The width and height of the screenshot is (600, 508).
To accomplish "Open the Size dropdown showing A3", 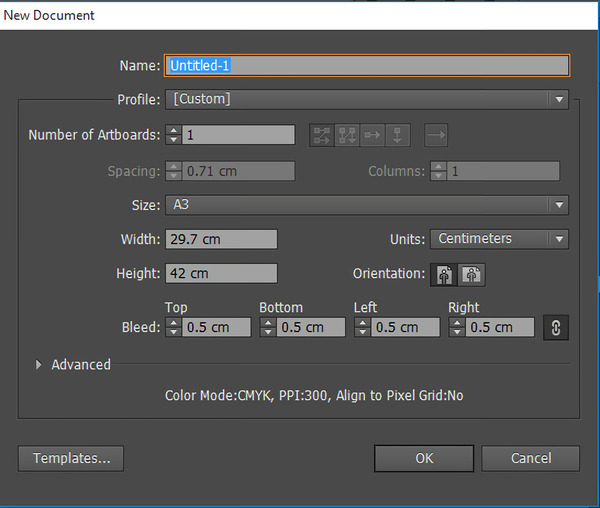I will coord(366,205).
